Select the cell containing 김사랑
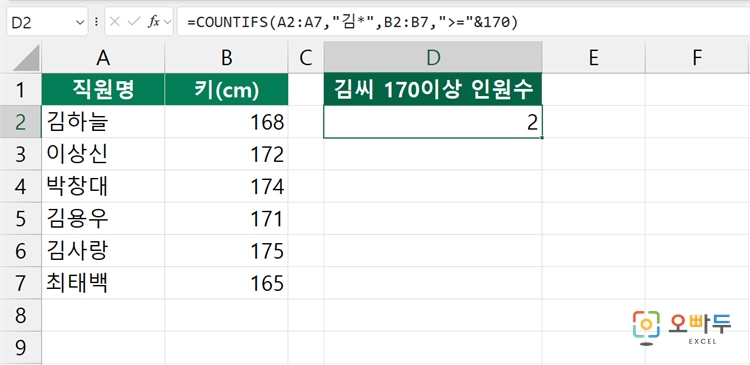 click(x=103, y=251)
